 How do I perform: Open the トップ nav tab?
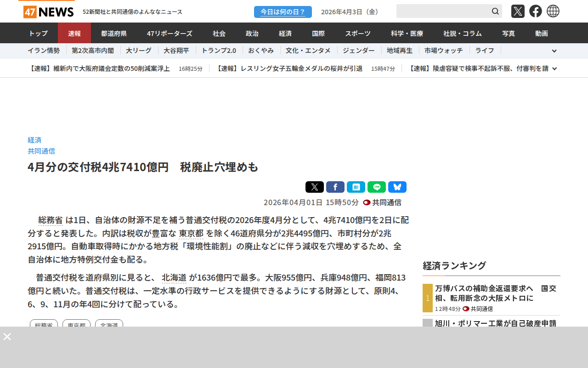38,33
